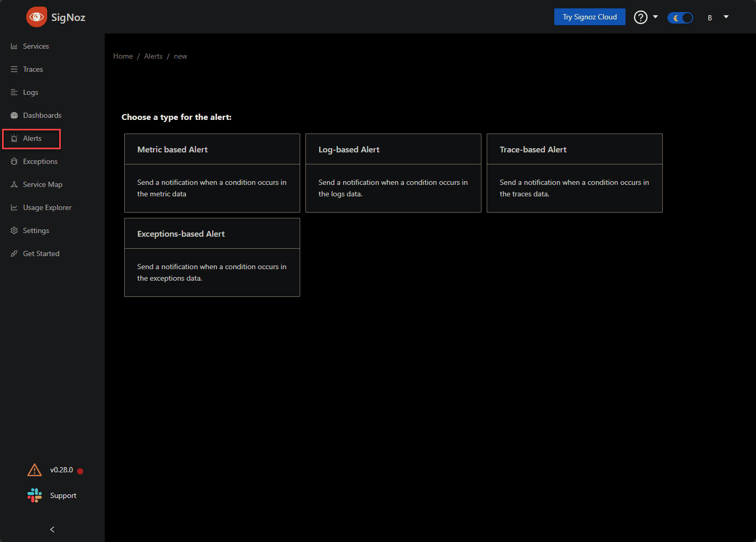The height and width of the screenshot is (542, 756).
Task: Click the orange warning triangle icon
Action: point(35,470)
